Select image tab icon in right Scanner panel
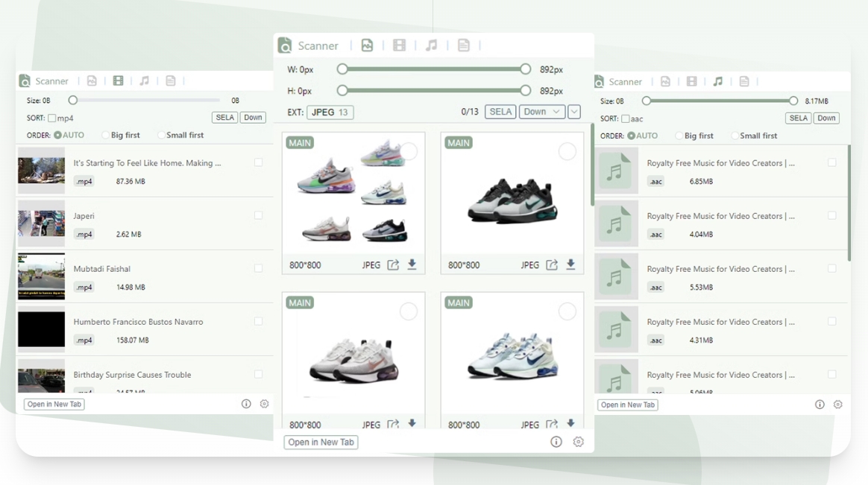Viewport: 868px width, 485px height. (x=665, y=81)
